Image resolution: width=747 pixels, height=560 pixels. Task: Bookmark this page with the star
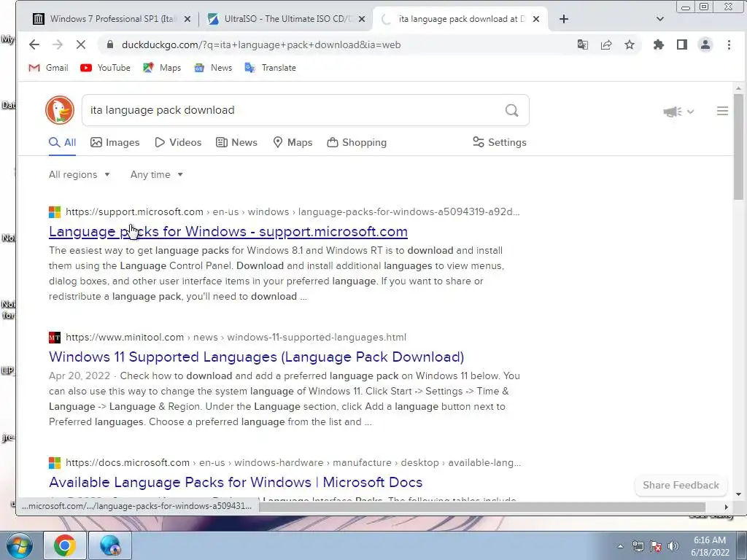coord(630,44)
